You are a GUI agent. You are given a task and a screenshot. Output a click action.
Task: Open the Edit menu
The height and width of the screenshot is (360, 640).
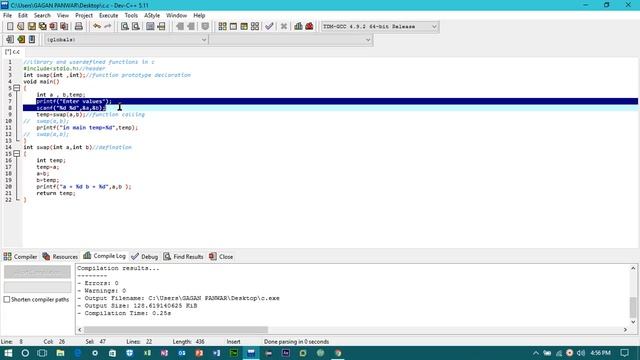(x=22, y=16)
